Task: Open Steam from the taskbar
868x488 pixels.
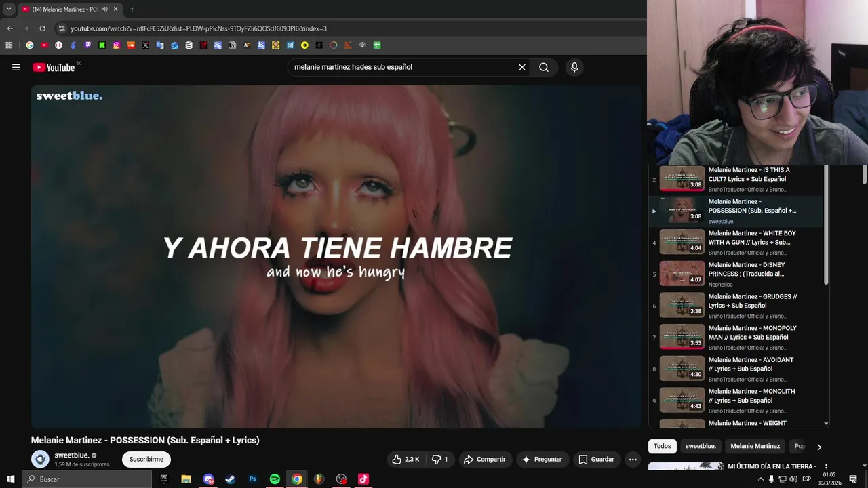Action: click(230, 479)
